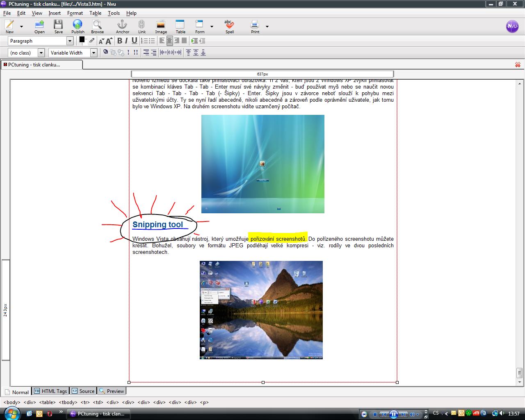Image resolution: width=525 pixels, height=420 pixels.
Task: Click the vertical scrollbar down arrow
Action: click(520, 382)
